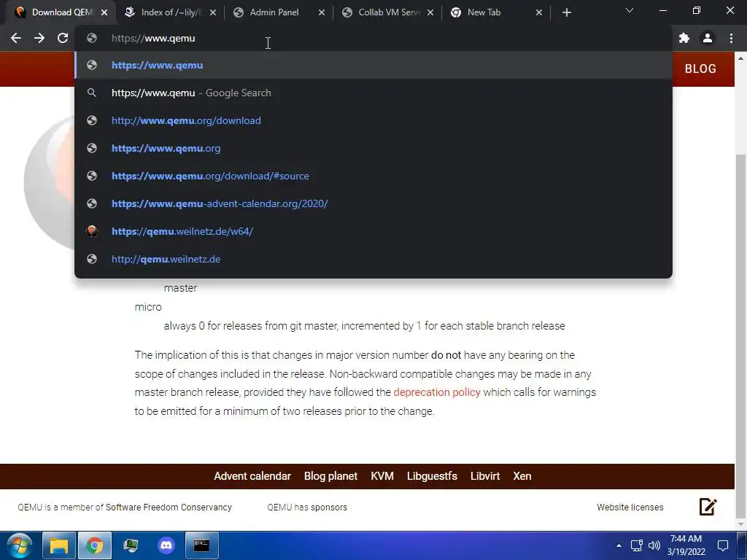Open the Xen footer link
This screenshot has width=747, height=560.
point(522,476)
